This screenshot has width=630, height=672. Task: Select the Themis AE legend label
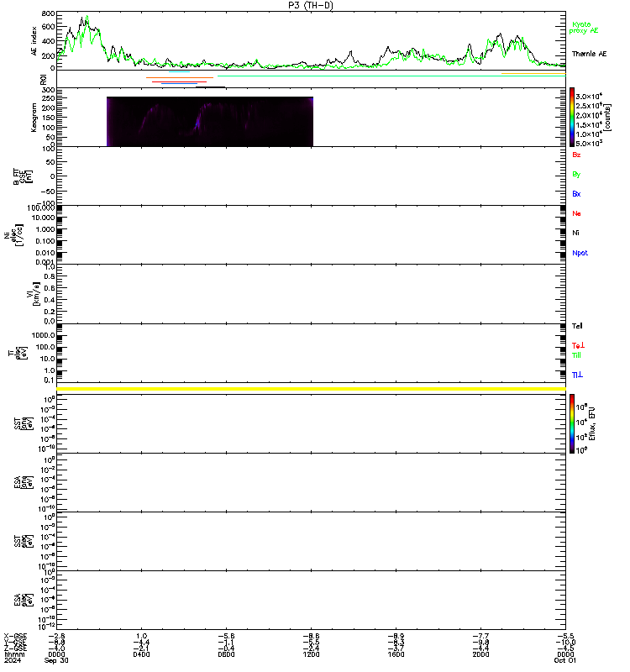coord(589,54)
